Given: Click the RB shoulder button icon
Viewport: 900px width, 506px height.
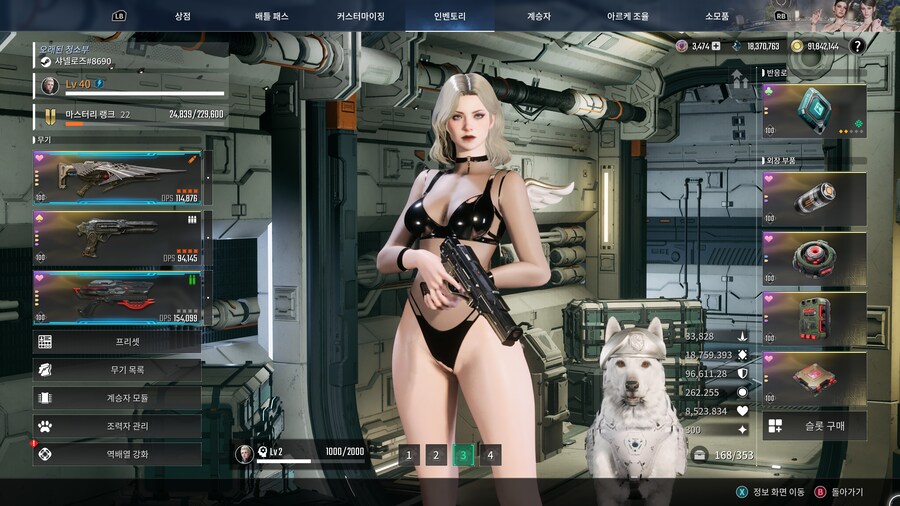Looking at the screenshot, I should pyautogui.click(x=781, y=16).
